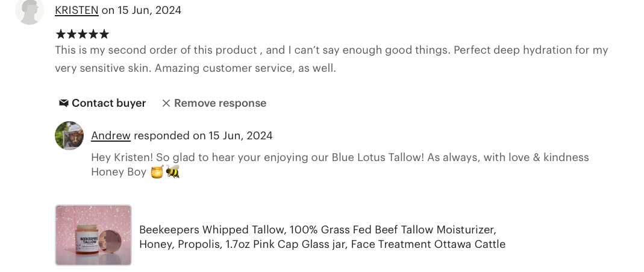Click the bee emoji
Screen dimensions: 644x272
(x=173, y=172)
